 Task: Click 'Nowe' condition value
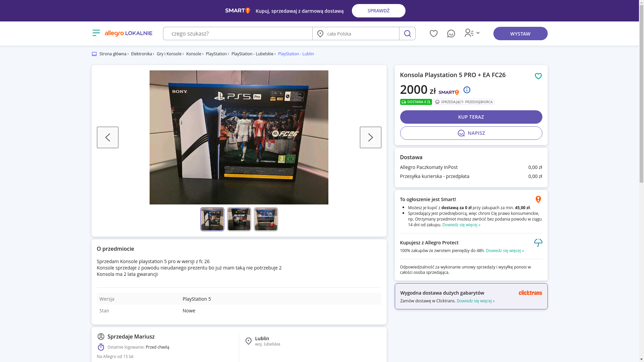pos(189,311)
